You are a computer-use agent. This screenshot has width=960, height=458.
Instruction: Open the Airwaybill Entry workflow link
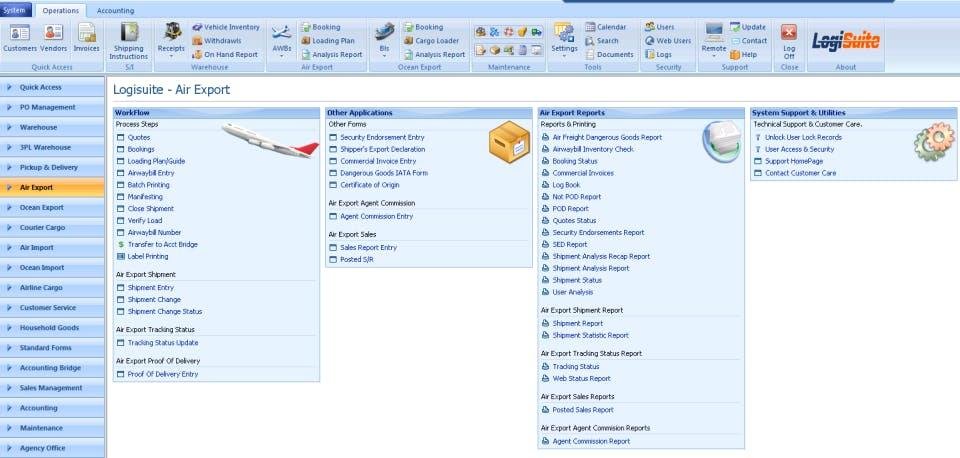[151, 173]
